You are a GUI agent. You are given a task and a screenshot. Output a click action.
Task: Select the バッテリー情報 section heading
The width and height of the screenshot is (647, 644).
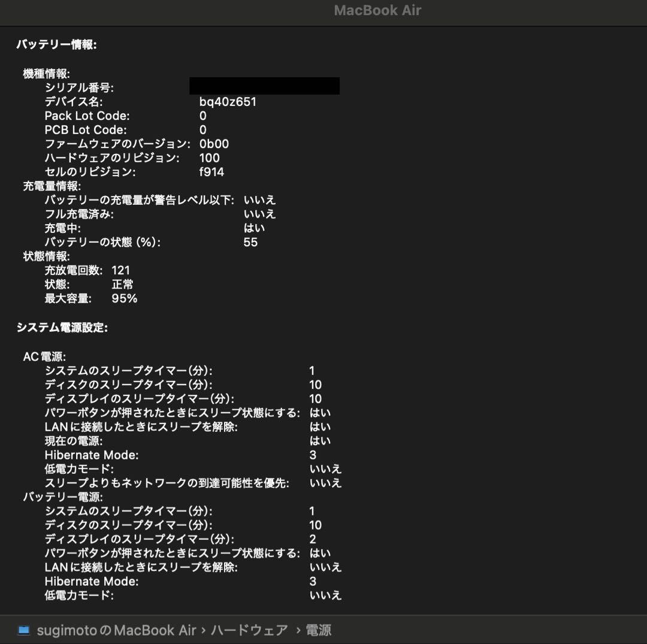(57, 44)
